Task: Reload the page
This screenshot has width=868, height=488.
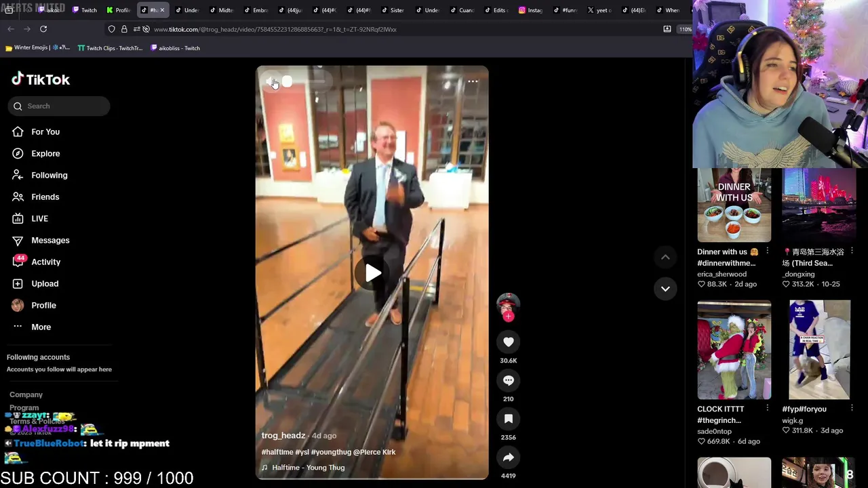Action: [43, 29]
